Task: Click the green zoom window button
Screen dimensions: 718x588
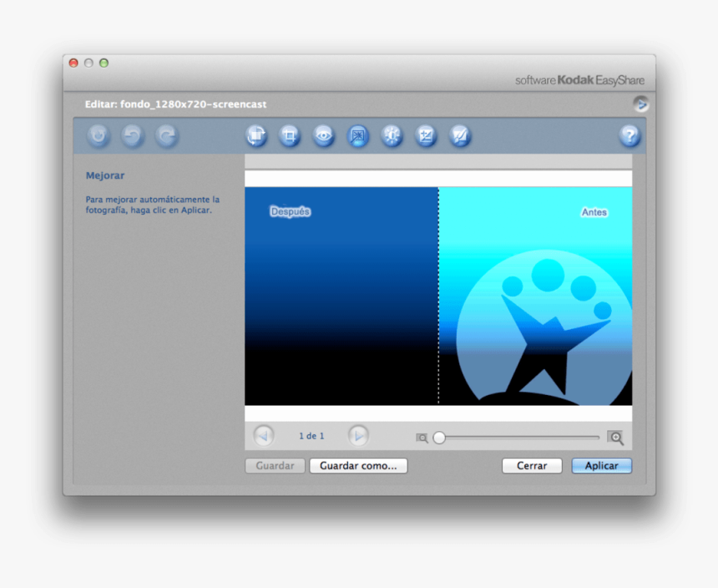Action: (104, 63)
